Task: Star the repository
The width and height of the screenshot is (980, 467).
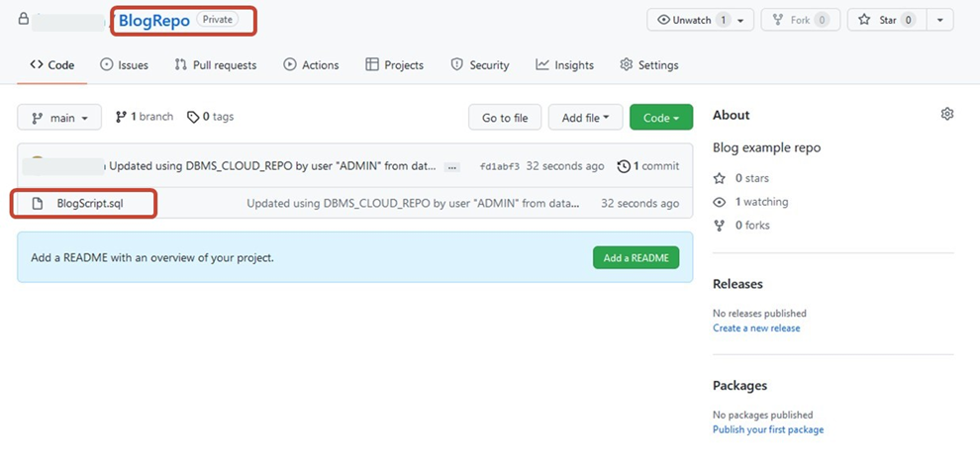Action: pos(886,20)
